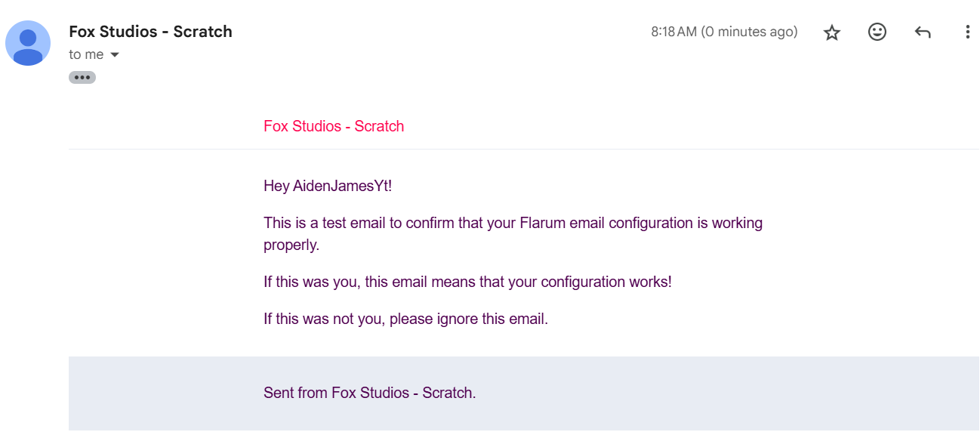Click the sender's profile avatar
This screenshot has height=432, width=980.
click(x=28, y=43)
